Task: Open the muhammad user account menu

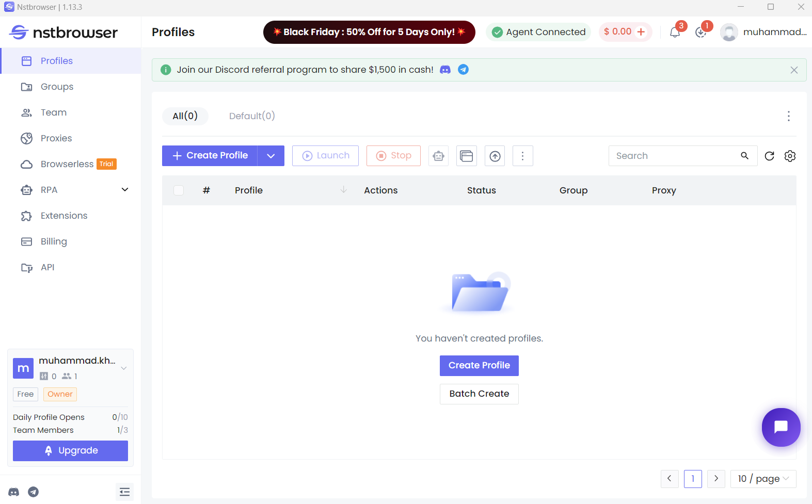Action: coord(764,32)
